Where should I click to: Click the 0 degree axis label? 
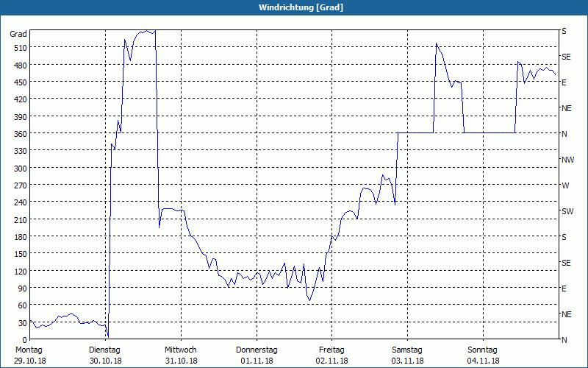tap(25, 340)
